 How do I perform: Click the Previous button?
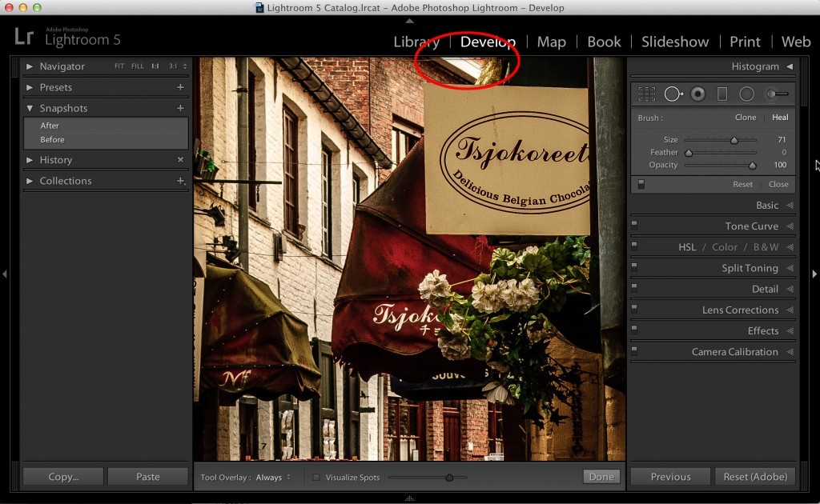click(x=670, y=477)
